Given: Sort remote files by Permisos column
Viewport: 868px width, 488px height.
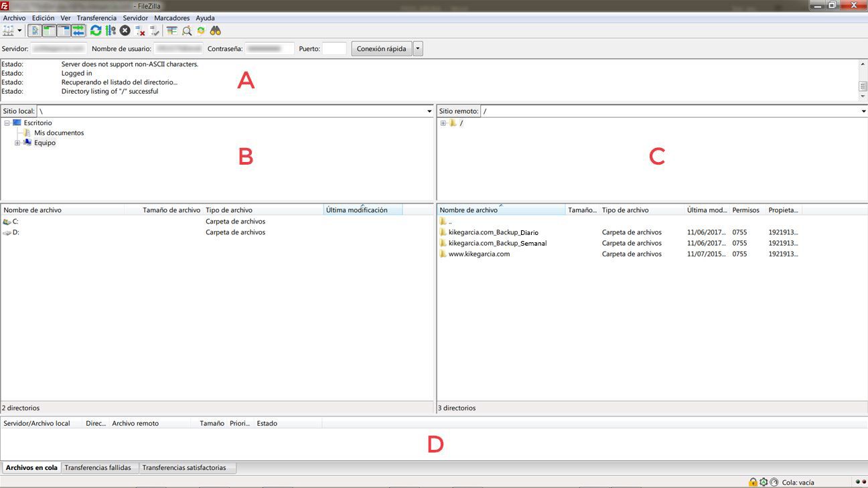Looking at the screenshot, I should [x=747, y=210].
